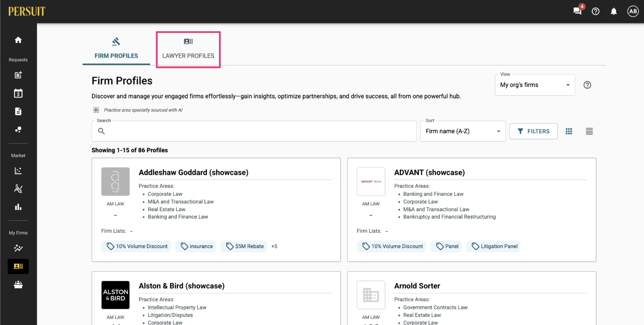Click the help icon beside the View dropdown
This screenshot has width=644, height=325.
click(x=587, y=85)
